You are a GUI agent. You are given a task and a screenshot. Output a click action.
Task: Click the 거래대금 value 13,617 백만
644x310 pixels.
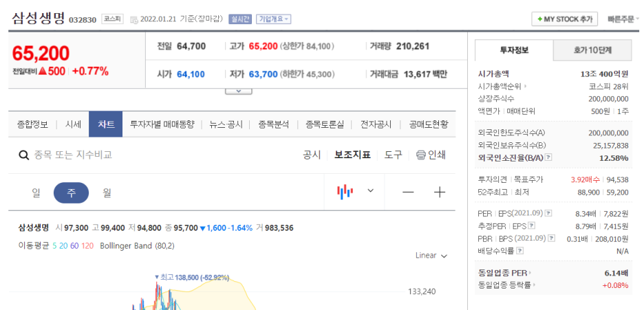[425, 74]
